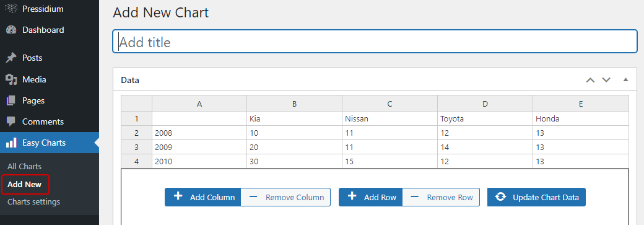Click the Remove Row button

tap(441, 197)
